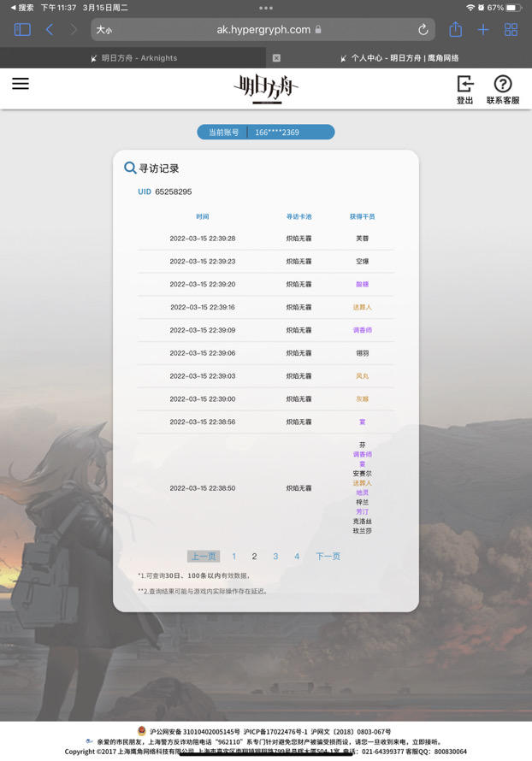
Task: Click the operator name 翎羽
Action: coord(362,353)
